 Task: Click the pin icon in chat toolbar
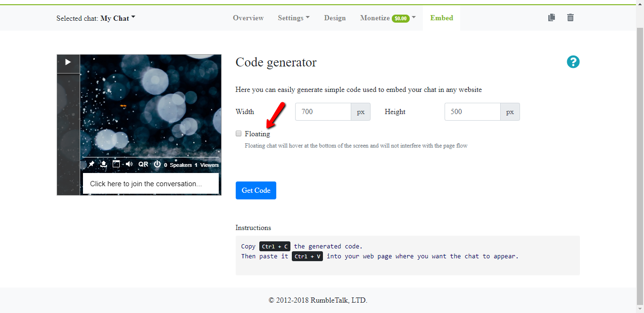pos(91,165)
